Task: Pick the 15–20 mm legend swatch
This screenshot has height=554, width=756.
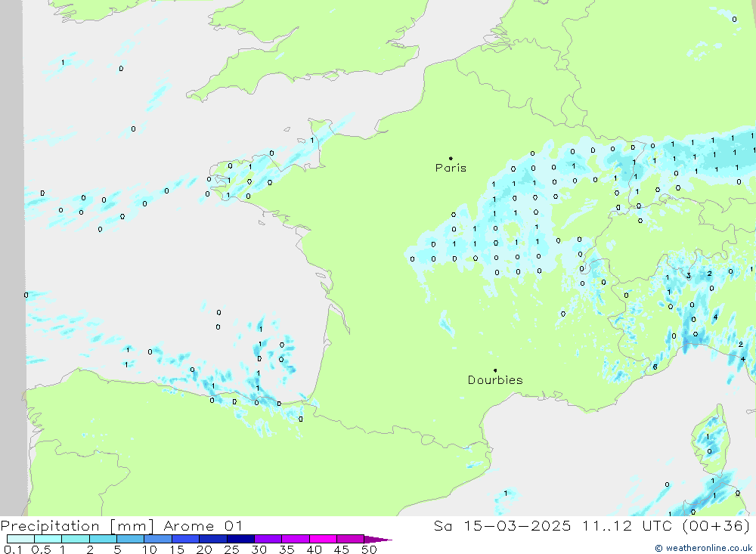Action: (x=185, y=539)
